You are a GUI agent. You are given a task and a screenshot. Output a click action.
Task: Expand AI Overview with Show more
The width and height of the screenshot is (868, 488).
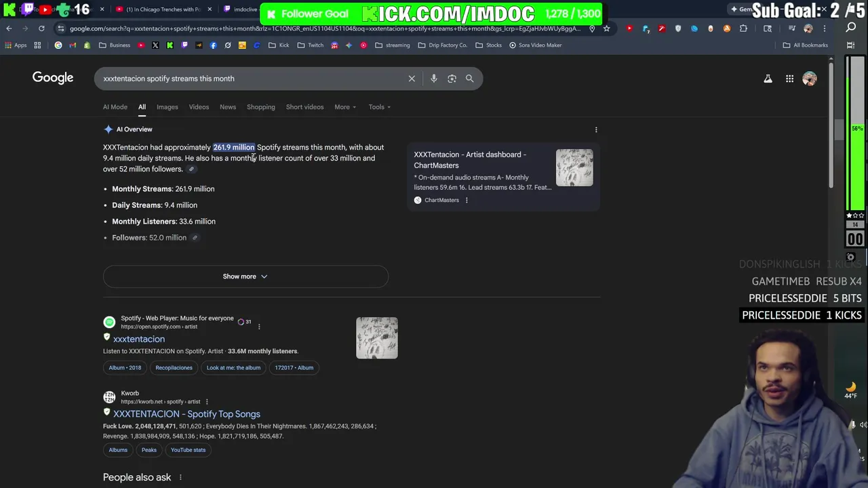245,277
